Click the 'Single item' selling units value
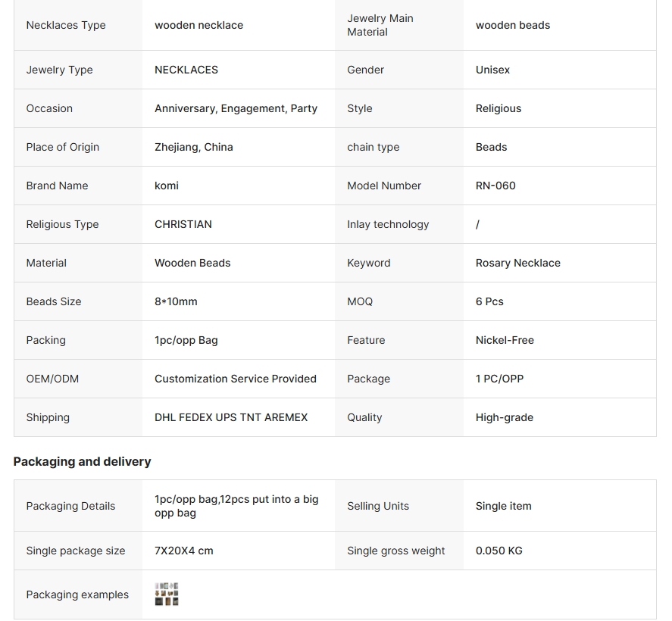Viewport: 672px width, 621px height. [x=503, y=506]
